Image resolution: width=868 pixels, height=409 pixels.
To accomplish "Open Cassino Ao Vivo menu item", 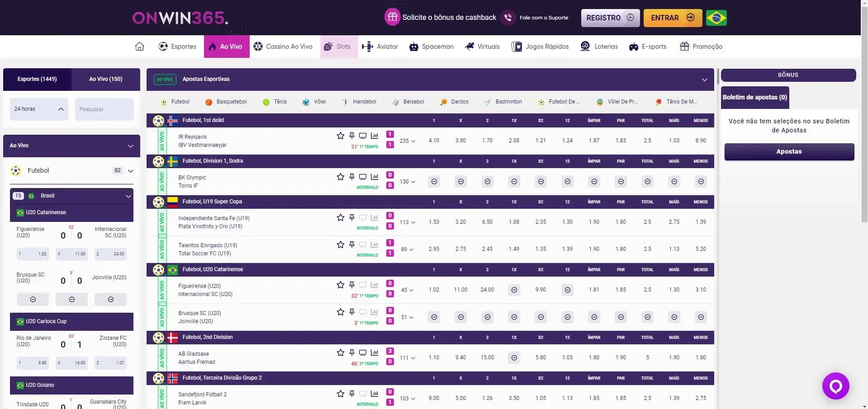I will coord(283,47).
